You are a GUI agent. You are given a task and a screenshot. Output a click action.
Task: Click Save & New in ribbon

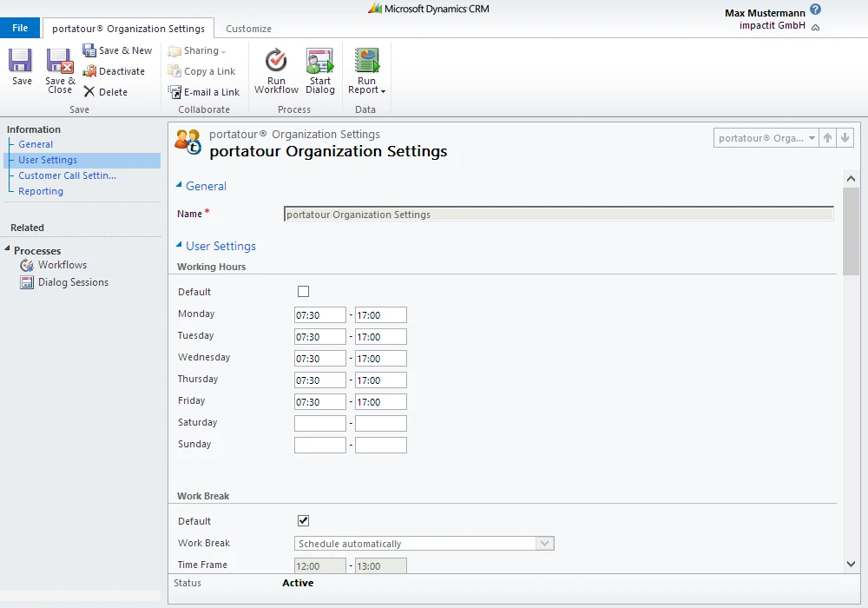click(x=117, y=50)
